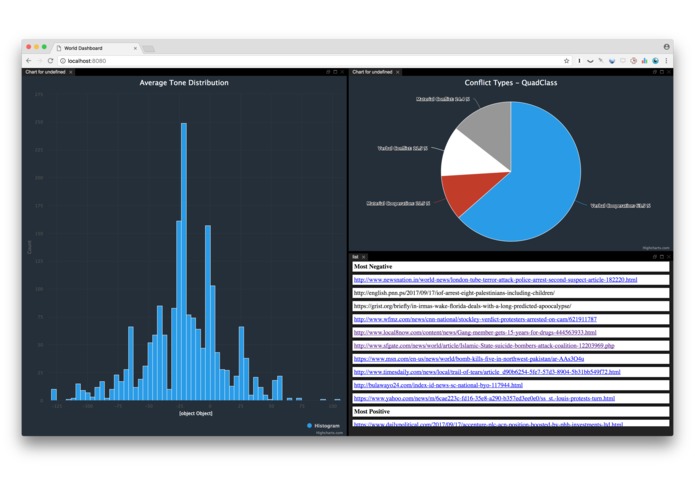This screenshot has width=695, height=494.
Task: Click the site info icon beside localhost
Action: (x=63, y=61)
